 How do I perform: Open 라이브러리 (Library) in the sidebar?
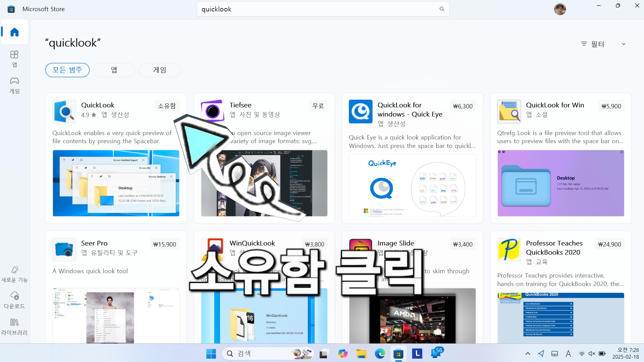pyautogui.click(x=15, y=327)
